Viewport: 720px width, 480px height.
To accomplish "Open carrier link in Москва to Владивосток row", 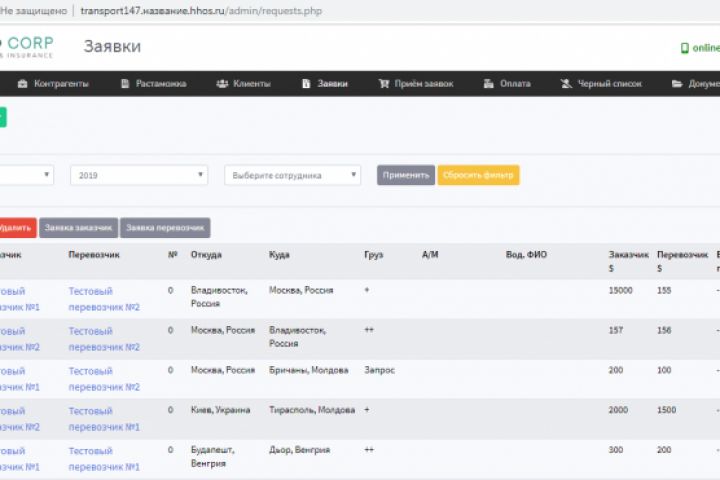I will click(104, 339).
